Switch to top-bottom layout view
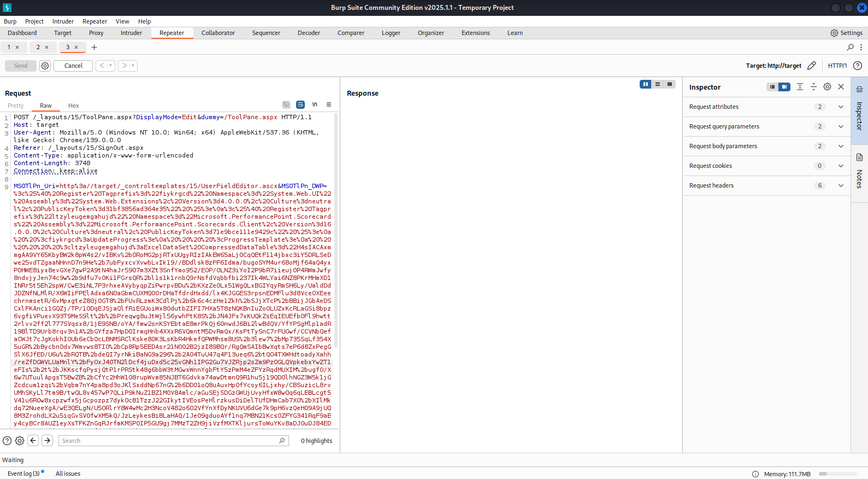This screenshot has width=868, height=479. coord(658,84)
